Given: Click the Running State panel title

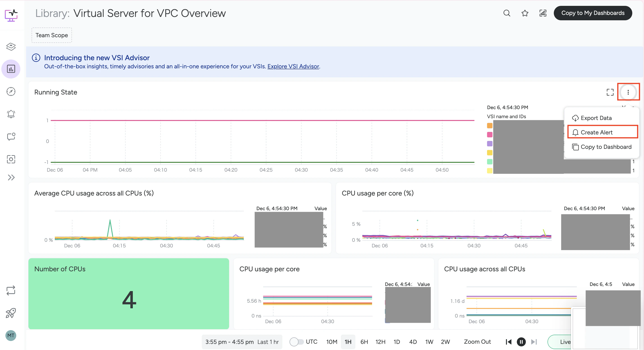Looking at the screenshot, I should [x=56, y=92].
